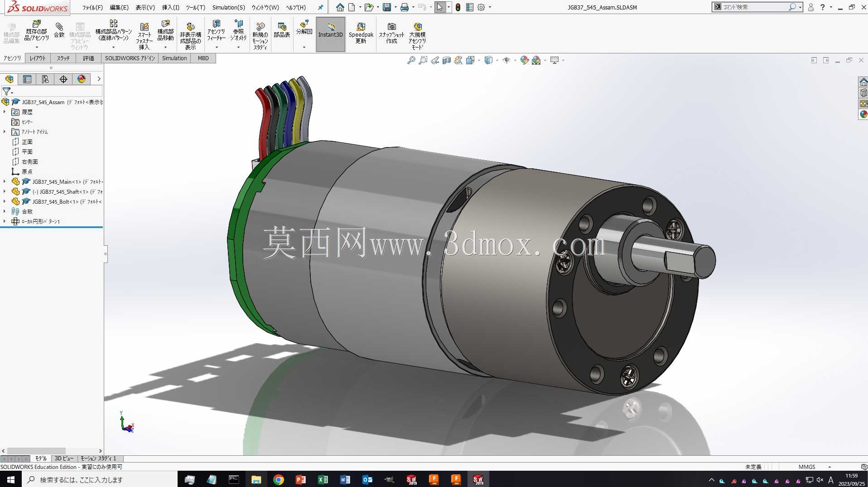Open the DimXpertManager tab
868x487 pixels.
pos(63,79)
